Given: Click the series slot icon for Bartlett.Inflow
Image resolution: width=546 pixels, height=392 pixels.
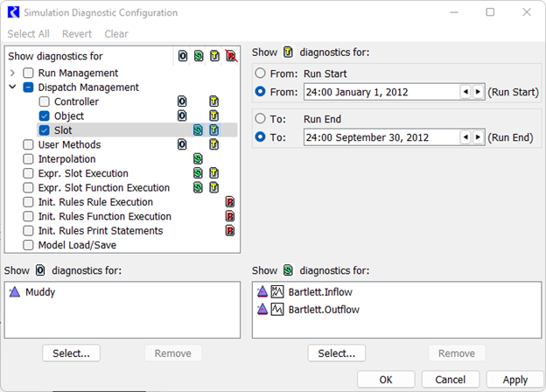Looking at the screenshot, I should [x=277, y=292].
